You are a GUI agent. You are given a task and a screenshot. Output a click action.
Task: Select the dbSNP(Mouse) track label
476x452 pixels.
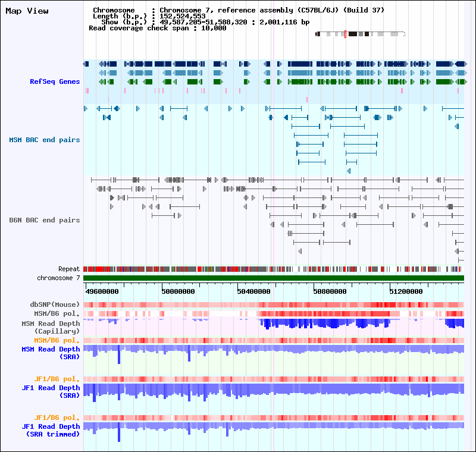(x=55, y=305)
